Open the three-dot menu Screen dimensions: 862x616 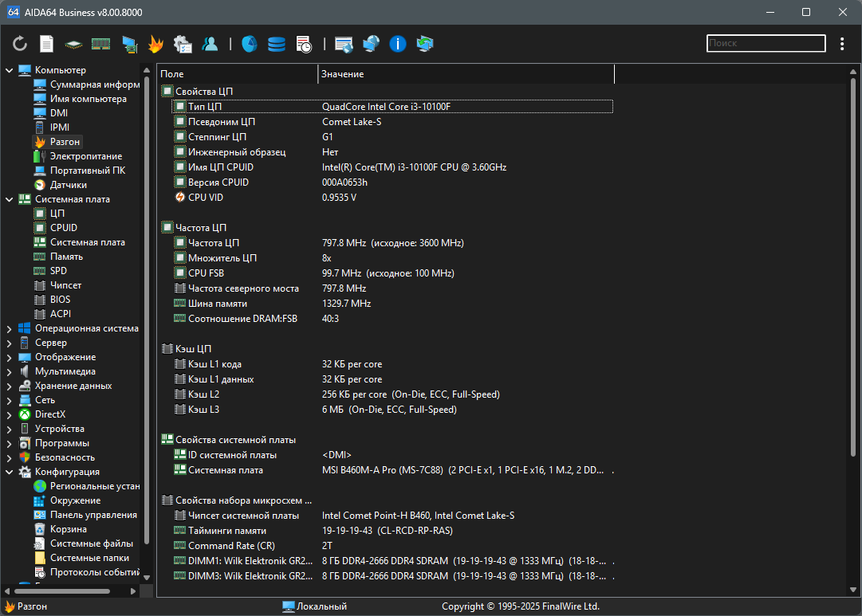tap(841, 43)
